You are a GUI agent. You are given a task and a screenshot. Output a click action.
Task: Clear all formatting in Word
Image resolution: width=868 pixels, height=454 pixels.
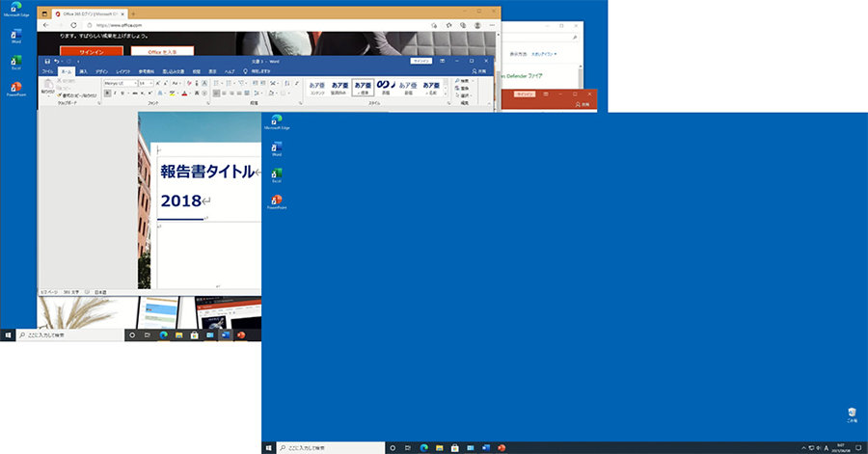pos(189,83)
